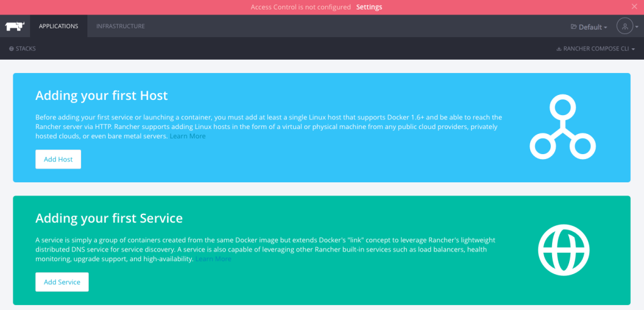Switch to the Infrastructure tab
This screenshot has width=644, height=310.
[121, 26]
